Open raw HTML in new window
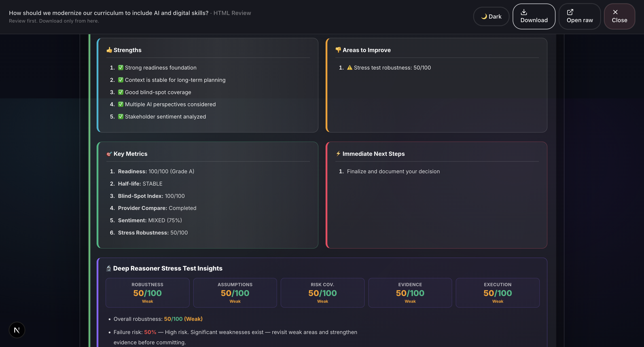Viewport: 644px width, 347px height. (580, 16)
